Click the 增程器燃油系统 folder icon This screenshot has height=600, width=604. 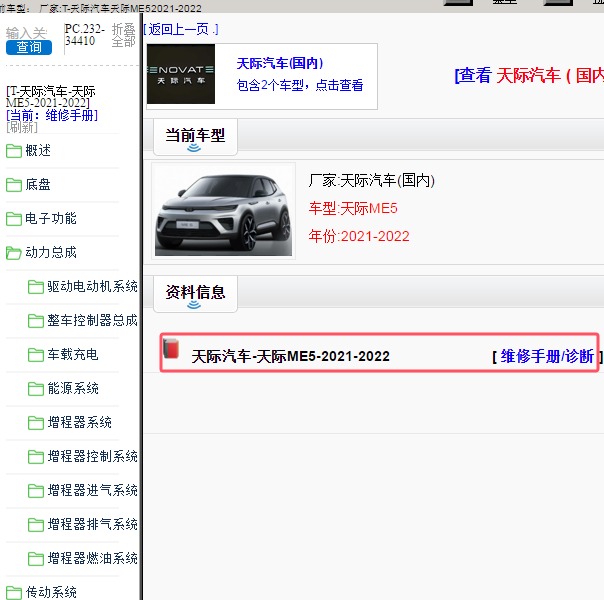[36, 558]
